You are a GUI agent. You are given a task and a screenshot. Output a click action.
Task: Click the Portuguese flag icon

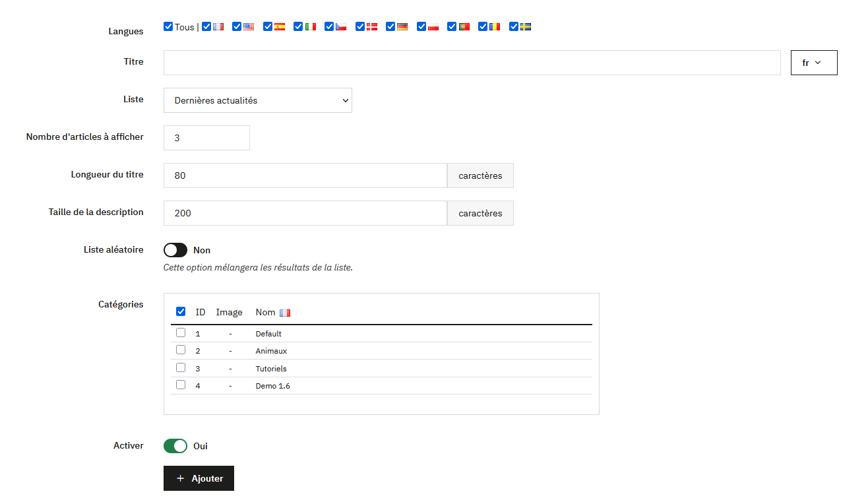[464, 27]
